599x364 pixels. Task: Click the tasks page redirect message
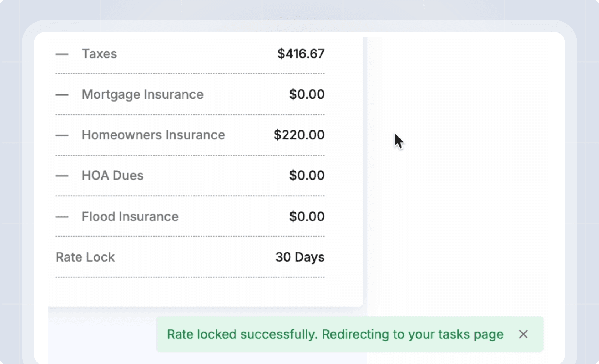[x=335, y=334]
